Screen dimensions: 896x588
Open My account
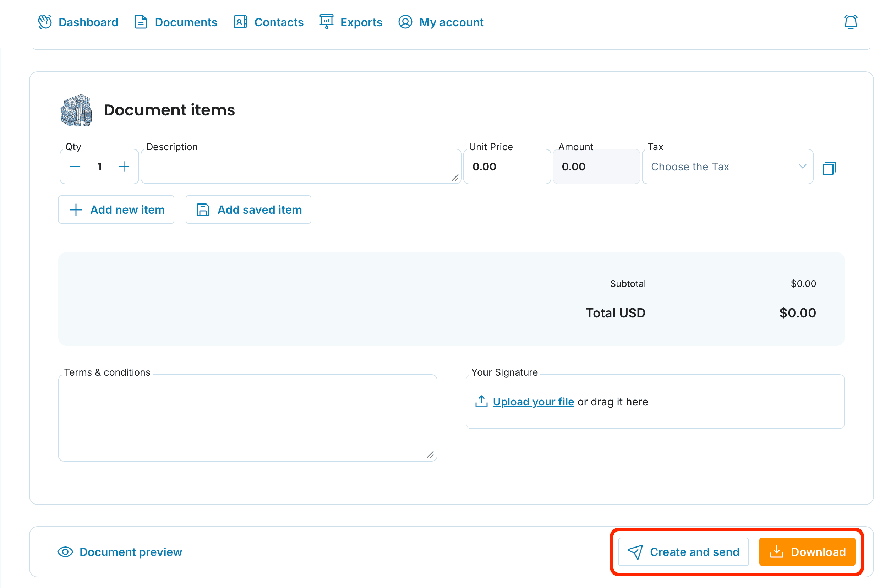click(441, 22)
